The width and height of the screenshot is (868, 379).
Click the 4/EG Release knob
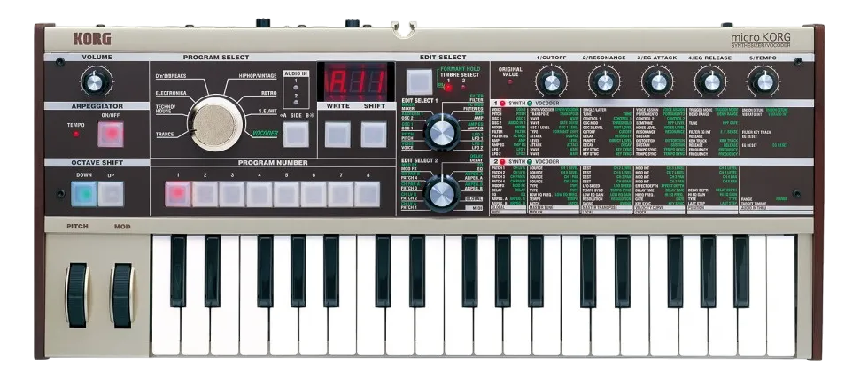[x=711, y=82]
